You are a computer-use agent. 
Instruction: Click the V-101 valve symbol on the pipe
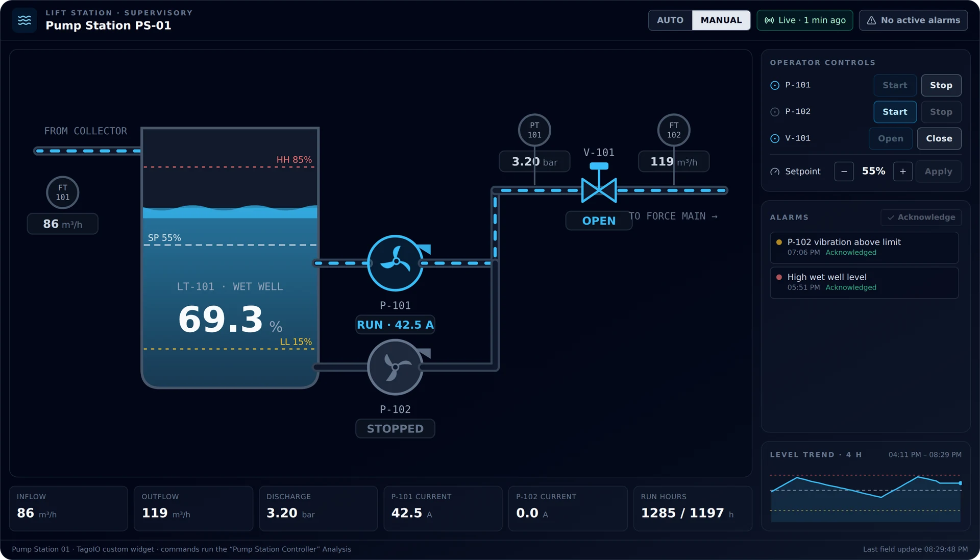599,183
